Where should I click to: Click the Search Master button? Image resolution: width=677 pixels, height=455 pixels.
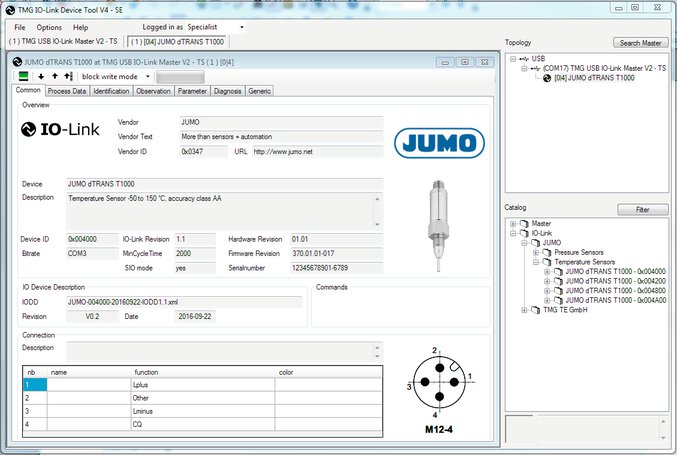point(641,43)
